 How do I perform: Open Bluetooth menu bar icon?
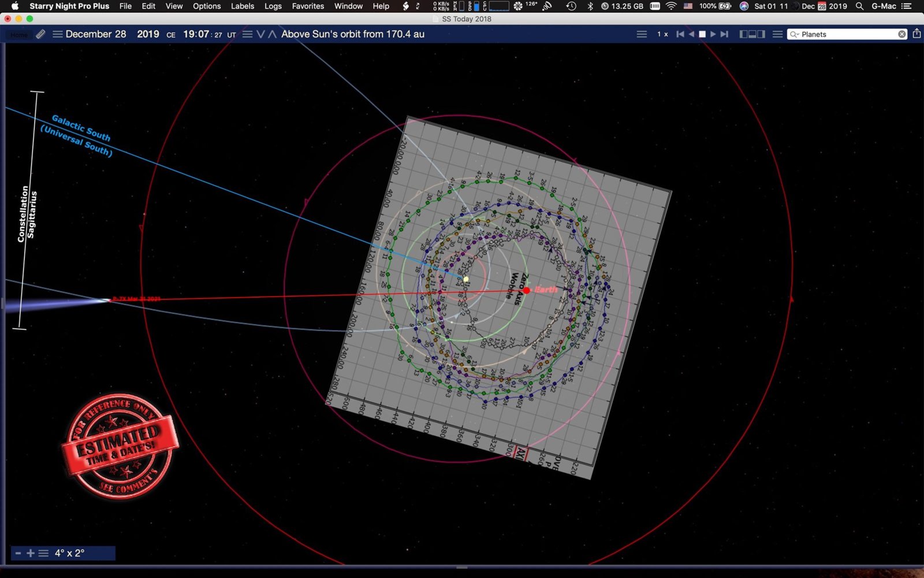pos(590,6)
